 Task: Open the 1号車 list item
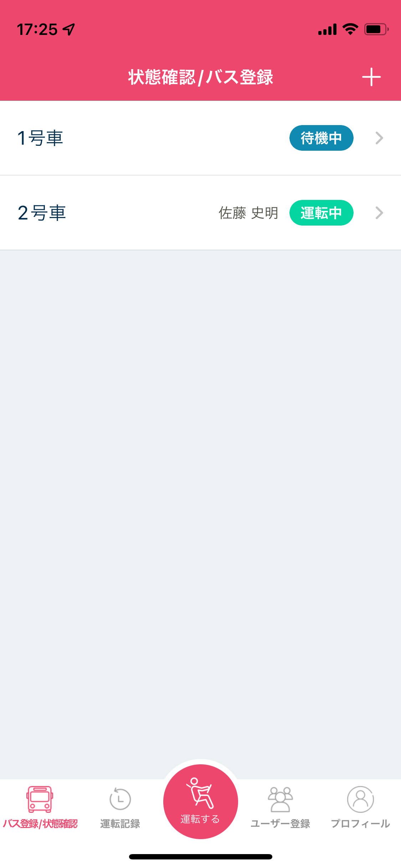200,138
